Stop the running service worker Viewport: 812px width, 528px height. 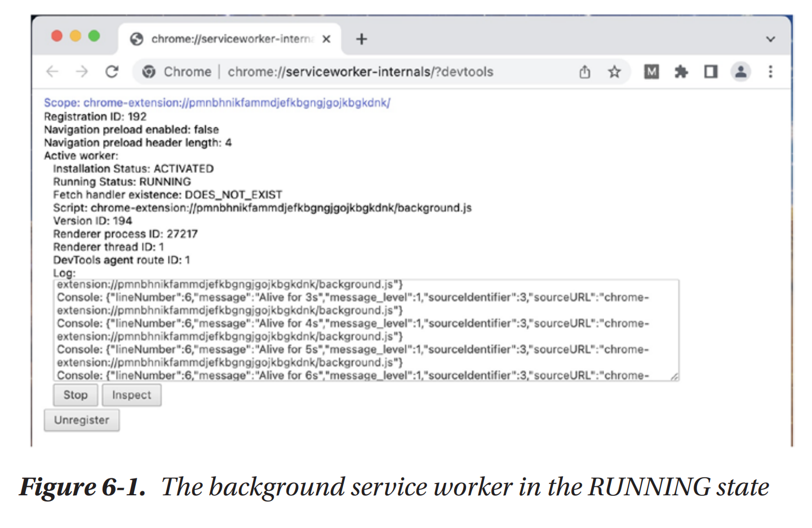coord(76,395)
